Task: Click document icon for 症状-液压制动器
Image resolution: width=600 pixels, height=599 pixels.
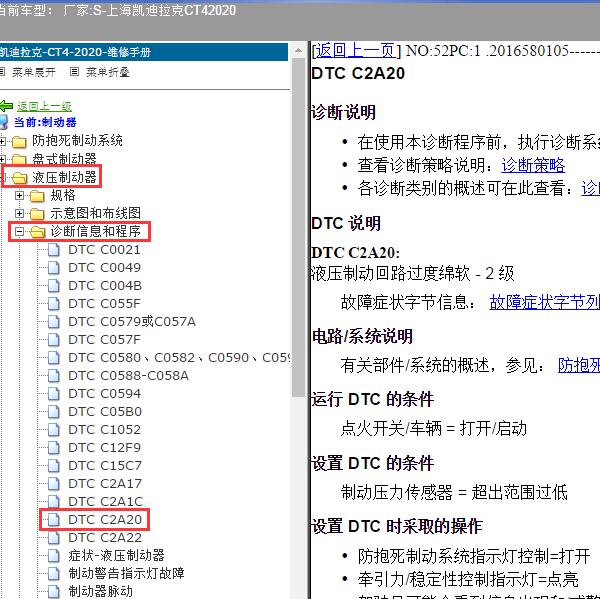Action: (54, 555)
